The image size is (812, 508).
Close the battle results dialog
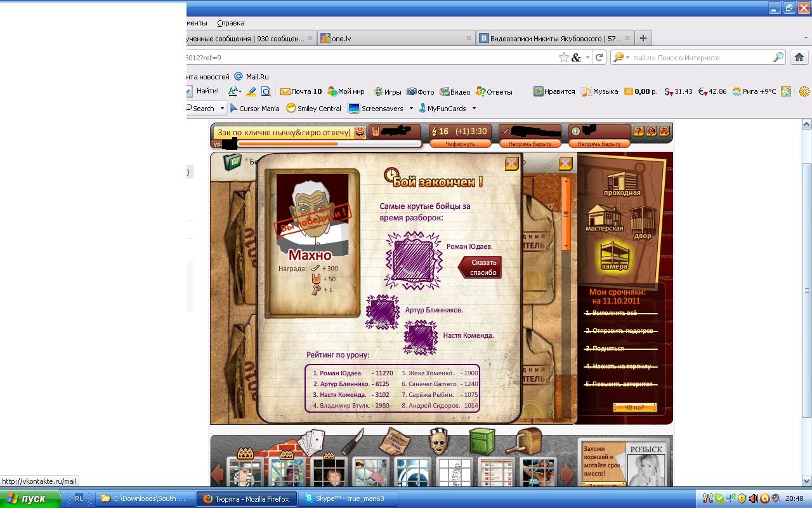[511, 164]
